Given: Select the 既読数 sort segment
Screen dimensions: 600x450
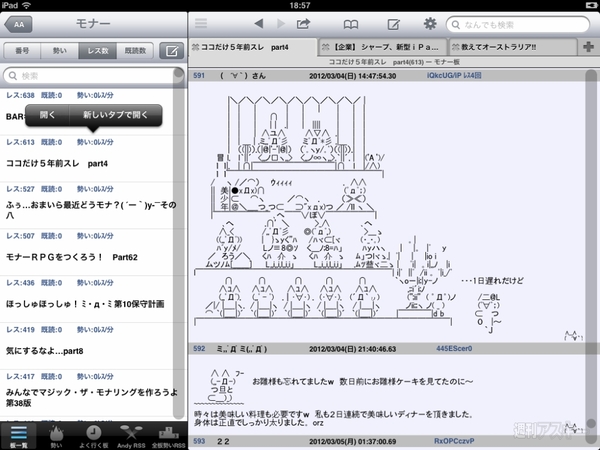Looking at the screenshot, I should coord(135,51).
